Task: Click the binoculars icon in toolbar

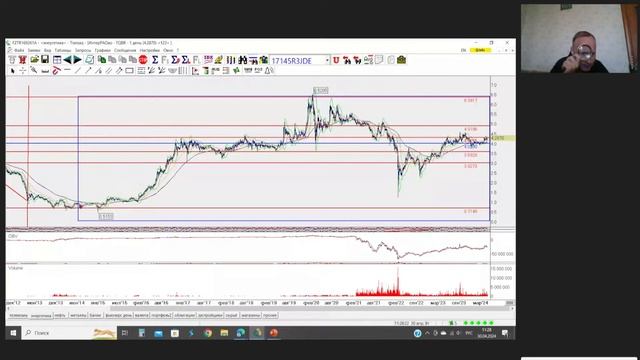Action: [243, 60]
